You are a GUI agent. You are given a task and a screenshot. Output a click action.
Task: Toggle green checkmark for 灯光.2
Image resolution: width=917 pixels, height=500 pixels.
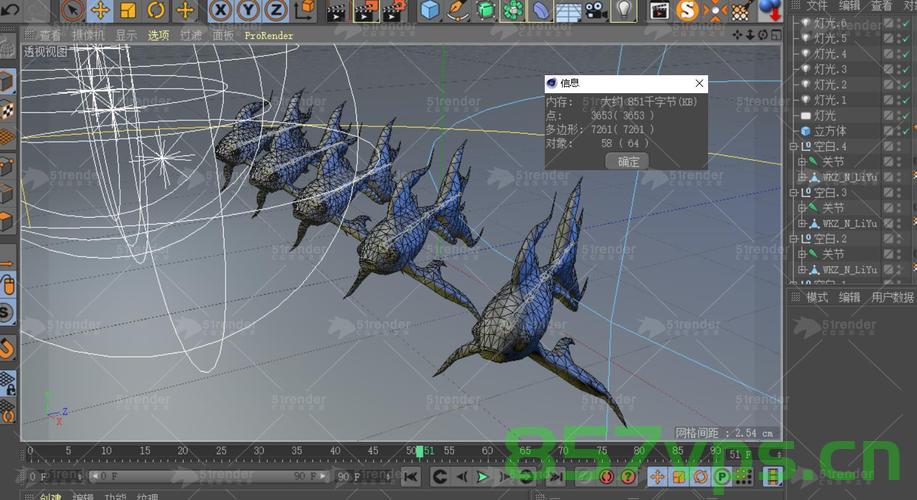pos(905,84)
